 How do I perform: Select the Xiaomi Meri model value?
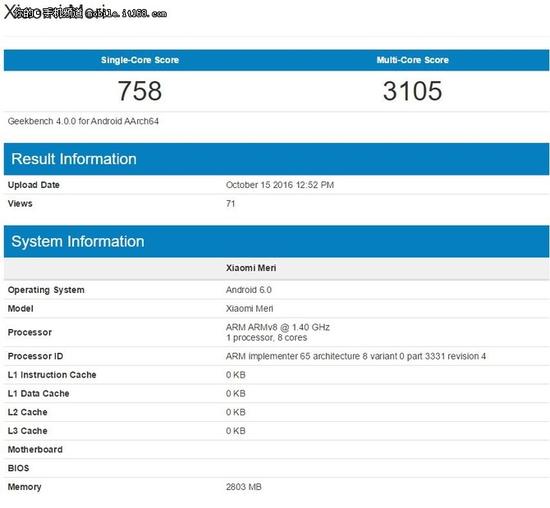tap(249, 309)
